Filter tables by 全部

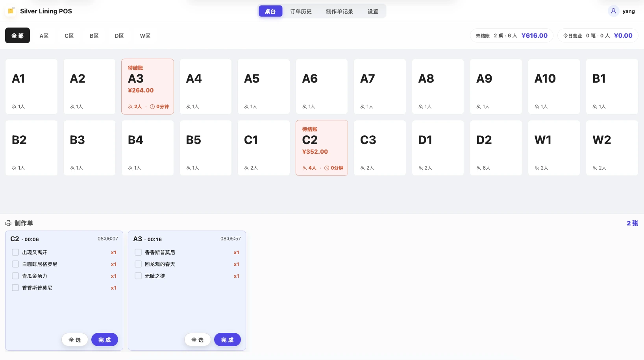click(x=17, y=35)
